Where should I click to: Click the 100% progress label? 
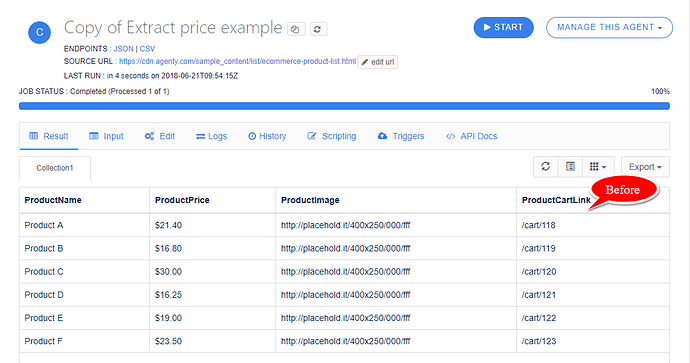tap(661, 92)
